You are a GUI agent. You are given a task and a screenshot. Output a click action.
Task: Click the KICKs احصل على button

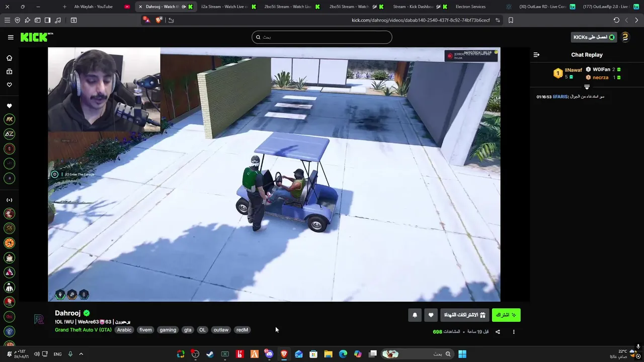click(x=594, y=37)
